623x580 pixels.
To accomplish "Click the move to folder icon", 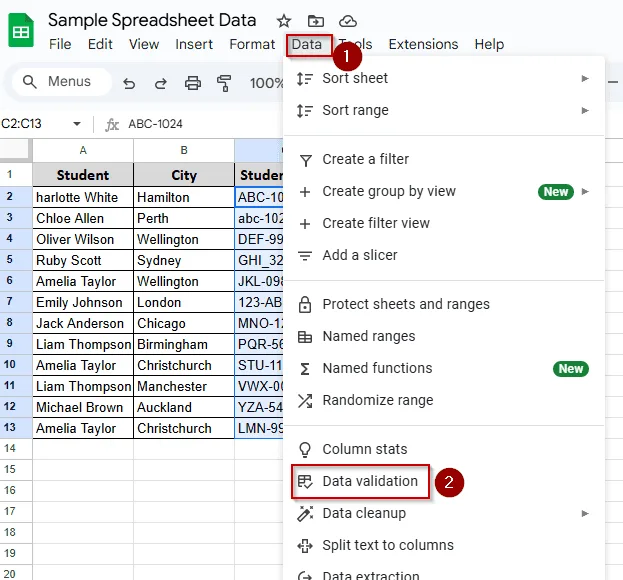I will point(315,21).
